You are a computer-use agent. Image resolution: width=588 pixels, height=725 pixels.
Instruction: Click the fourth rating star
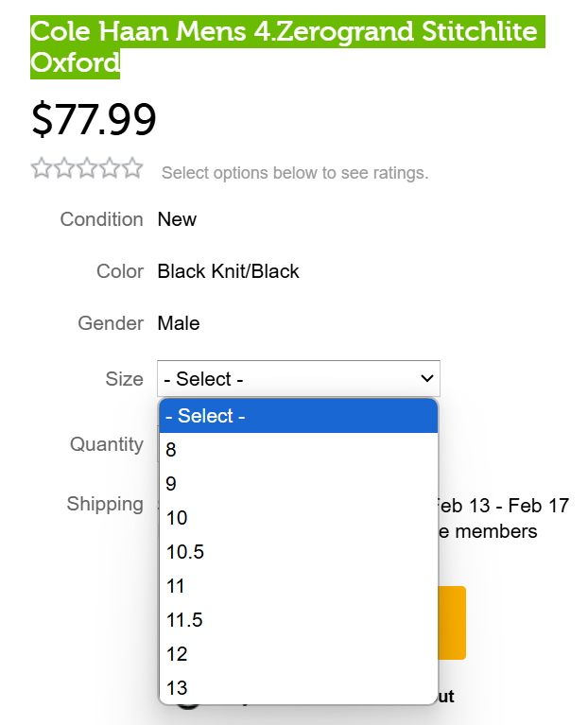110,169
